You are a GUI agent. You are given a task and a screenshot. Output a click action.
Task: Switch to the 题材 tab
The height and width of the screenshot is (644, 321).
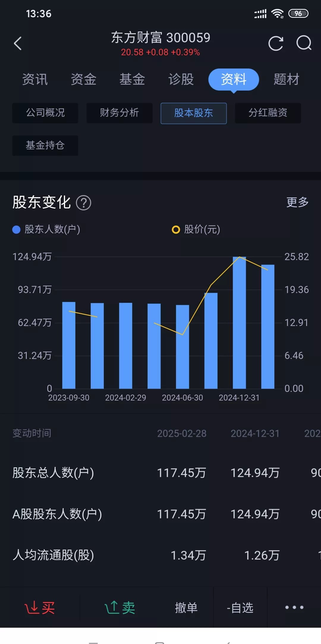286,79
